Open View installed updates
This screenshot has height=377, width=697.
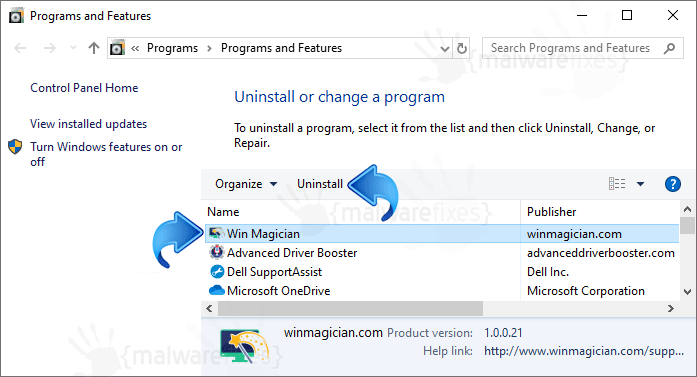tap(88, 124)
